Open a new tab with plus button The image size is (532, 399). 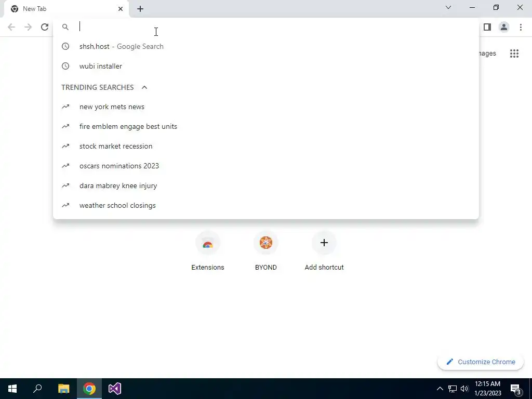(x=140, y=9)
